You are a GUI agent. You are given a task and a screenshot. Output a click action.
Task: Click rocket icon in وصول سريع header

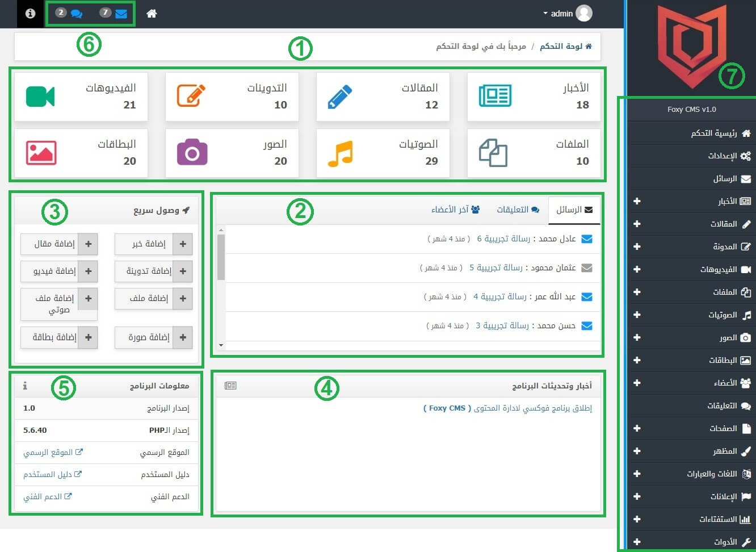click(186, 210)
